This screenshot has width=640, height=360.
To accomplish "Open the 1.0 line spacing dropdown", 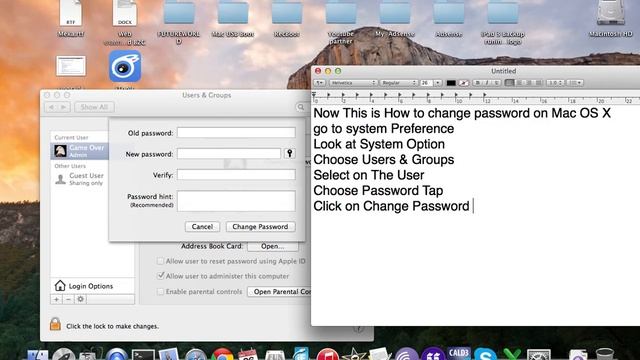I will click(x=555, y=83).
